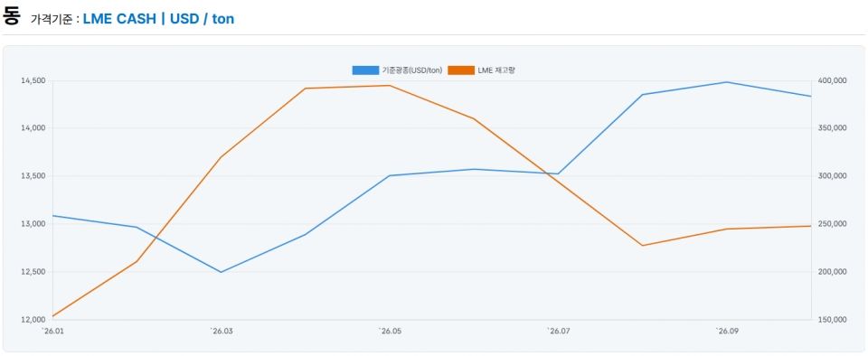
Task: Select the blue price peak at '26.09
Action: pos(727,82)
